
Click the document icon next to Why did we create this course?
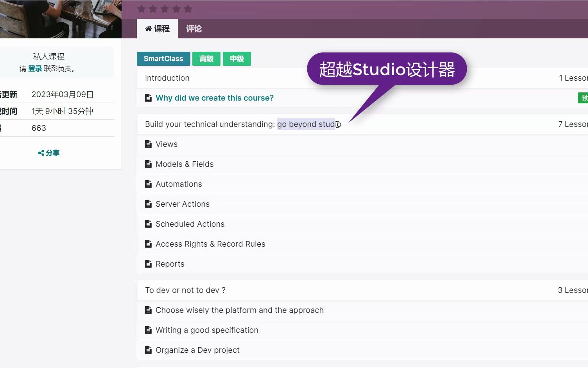click(149, 97)
